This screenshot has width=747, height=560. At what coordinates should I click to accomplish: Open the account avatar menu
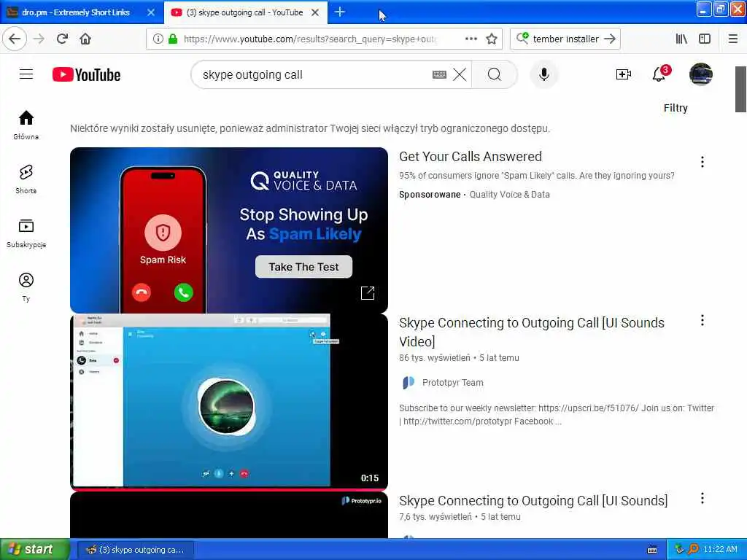(701, 74)
